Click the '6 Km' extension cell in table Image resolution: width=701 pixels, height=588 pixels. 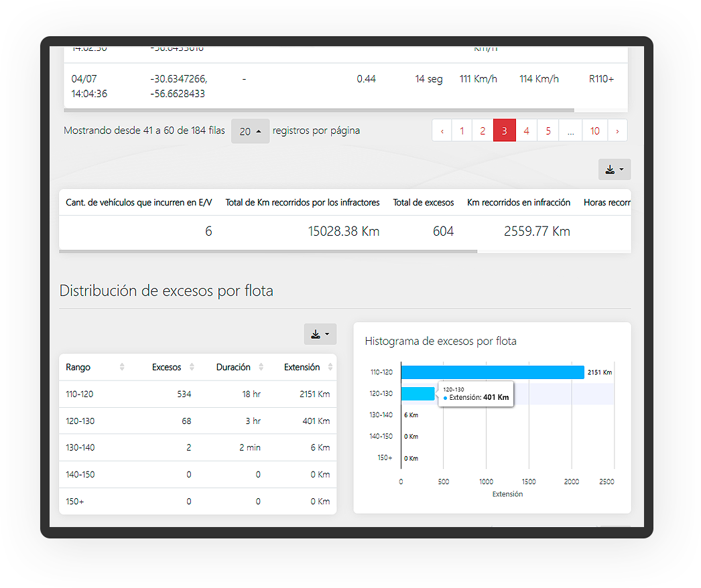pyautogui.click(x=320, y=448)
